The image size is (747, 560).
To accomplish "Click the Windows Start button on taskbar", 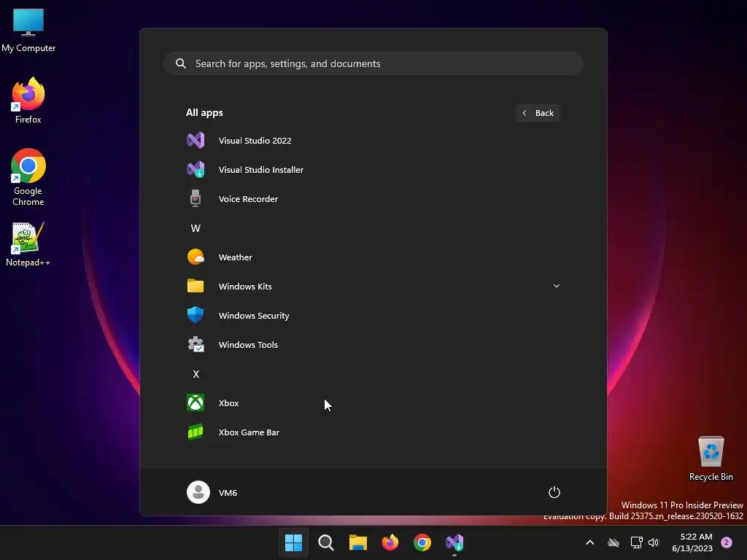I will pyautogui.click(x=293, y=542).
